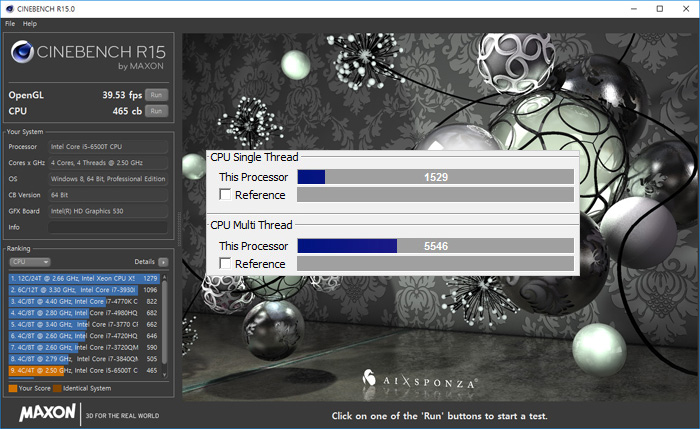Viewport: 700px width, 429px height.
Task: Run the OpenGL benchmark test
Action: click(156, 95)
